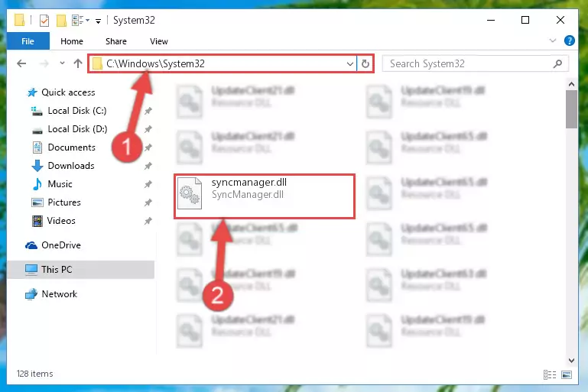This screenshot has height=392, width=588.
Task: Open the Customize Quick Access Toolbar arrow
Action: point(98,21)
